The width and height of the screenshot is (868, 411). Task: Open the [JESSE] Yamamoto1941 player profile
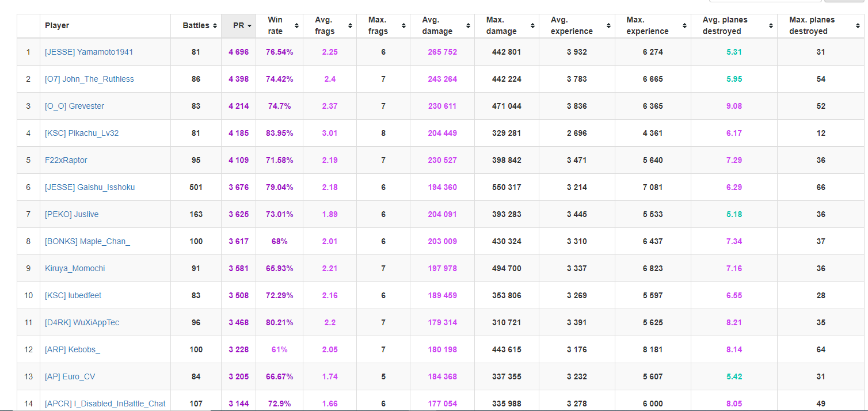89,52
